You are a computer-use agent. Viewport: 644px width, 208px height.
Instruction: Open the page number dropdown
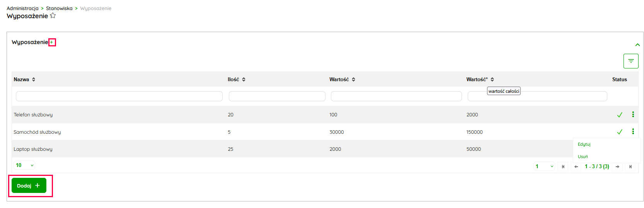click(544, 167)
